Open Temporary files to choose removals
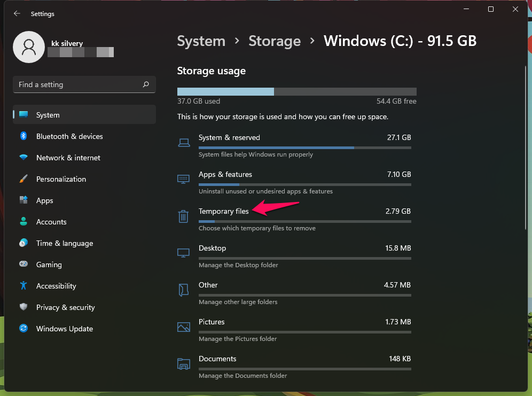This screenshot has width=532, height=396. pos(294,220)
